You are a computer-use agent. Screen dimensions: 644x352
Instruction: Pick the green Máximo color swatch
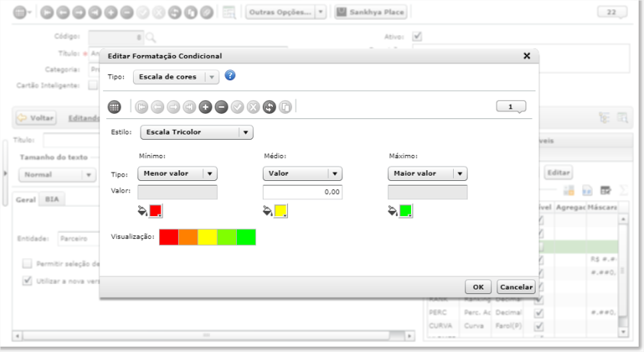point(406,211)
